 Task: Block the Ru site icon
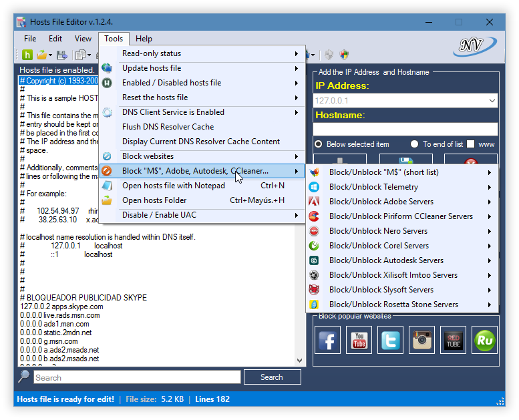tap(484, 340)
